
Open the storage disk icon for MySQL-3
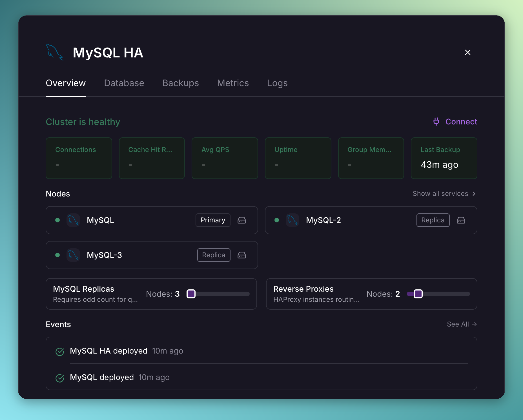tap(242, 255)
